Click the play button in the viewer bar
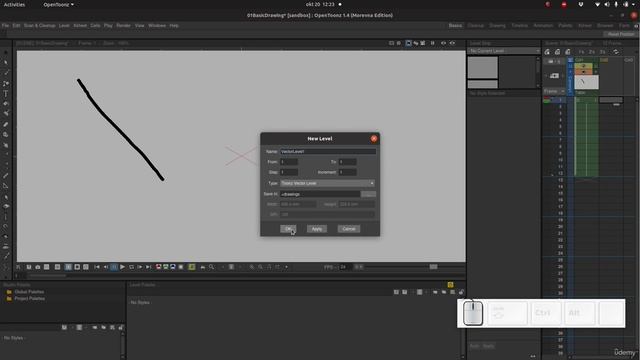This screenshot has height=360, width=640. point(122,267)
